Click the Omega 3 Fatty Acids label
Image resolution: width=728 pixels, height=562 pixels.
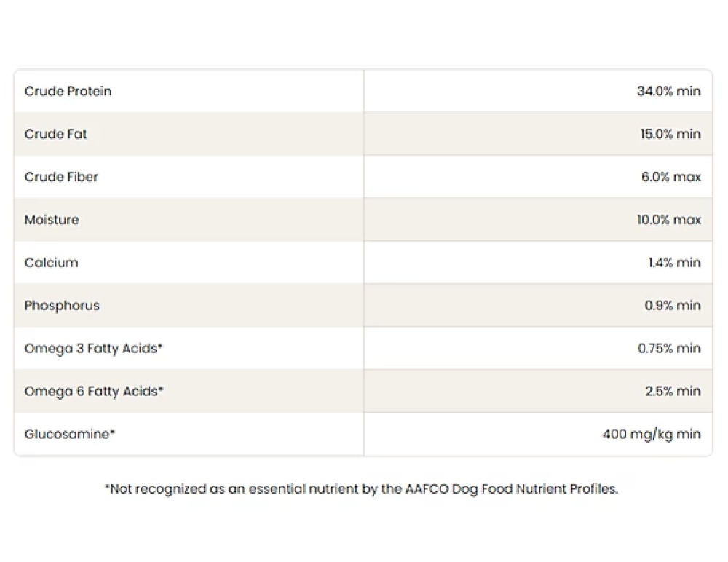click(94, 349)
